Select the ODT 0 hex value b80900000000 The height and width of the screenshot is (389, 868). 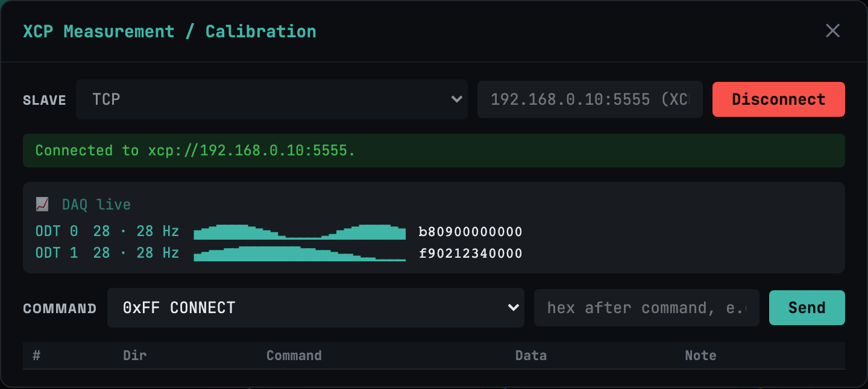[x=471, y=232]
